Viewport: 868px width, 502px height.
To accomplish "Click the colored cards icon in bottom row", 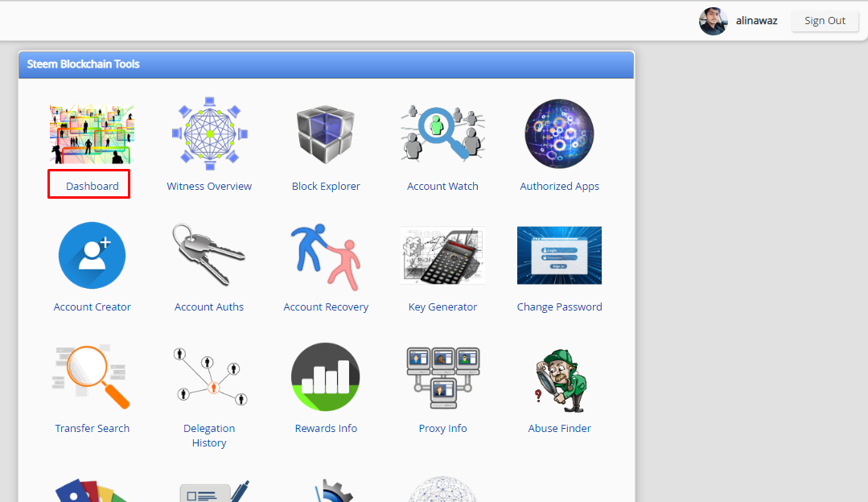I will (92, 491).
